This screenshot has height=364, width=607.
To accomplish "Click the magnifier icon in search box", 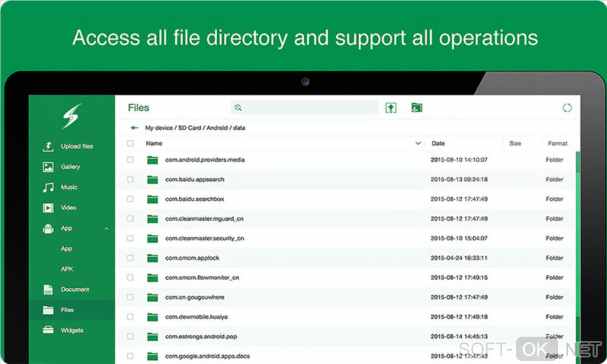I will pos(238,108).
